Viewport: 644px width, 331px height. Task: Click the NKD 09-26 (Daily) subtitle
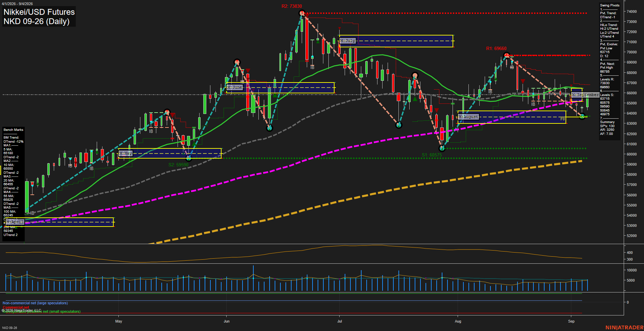[x=37, y=21]
